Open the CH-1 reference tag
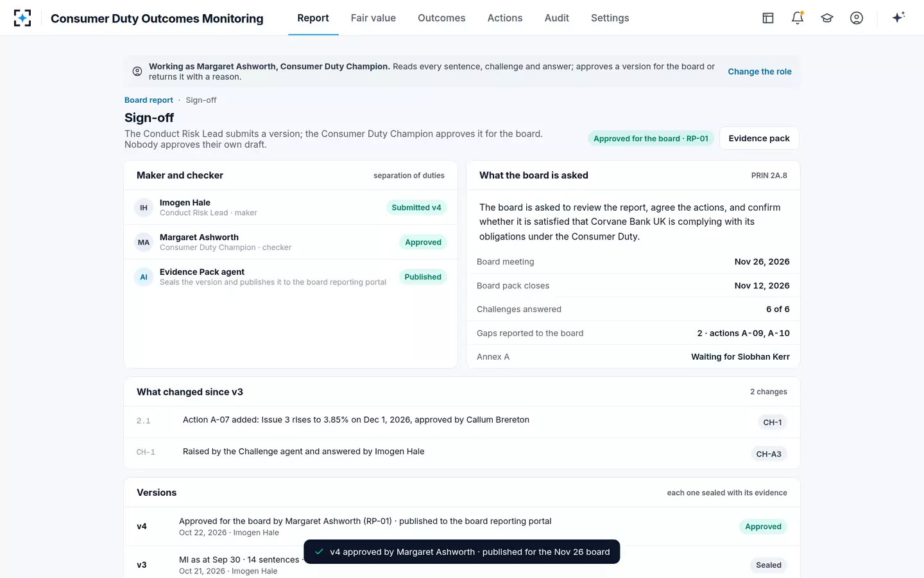 (x=773, y=422)
